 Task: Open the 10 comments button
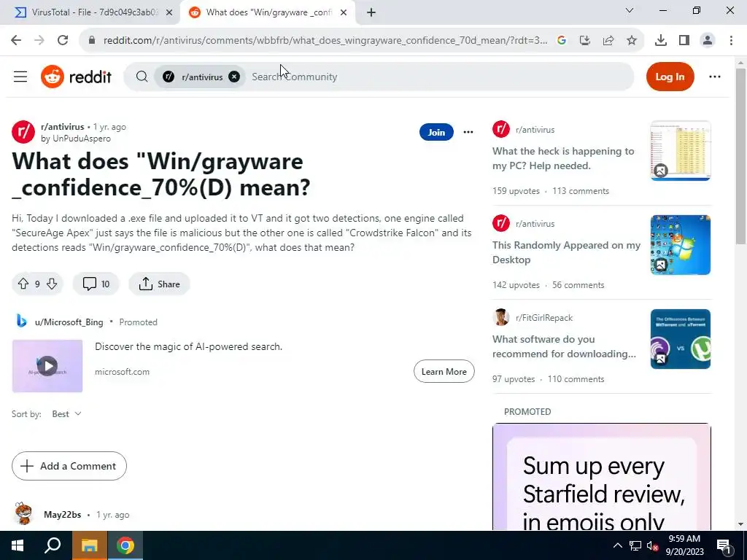pos(96,284)
